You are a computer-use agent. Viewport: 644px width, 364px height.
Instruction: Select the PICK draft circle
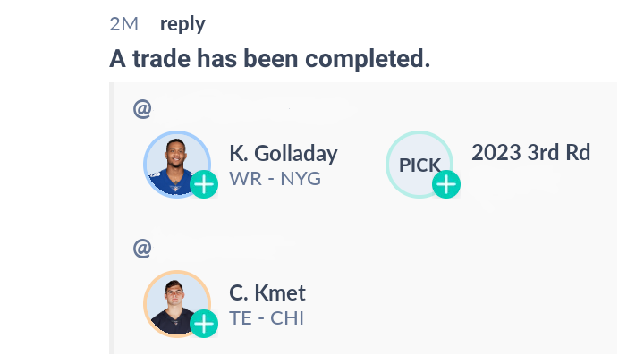[419, 164]
